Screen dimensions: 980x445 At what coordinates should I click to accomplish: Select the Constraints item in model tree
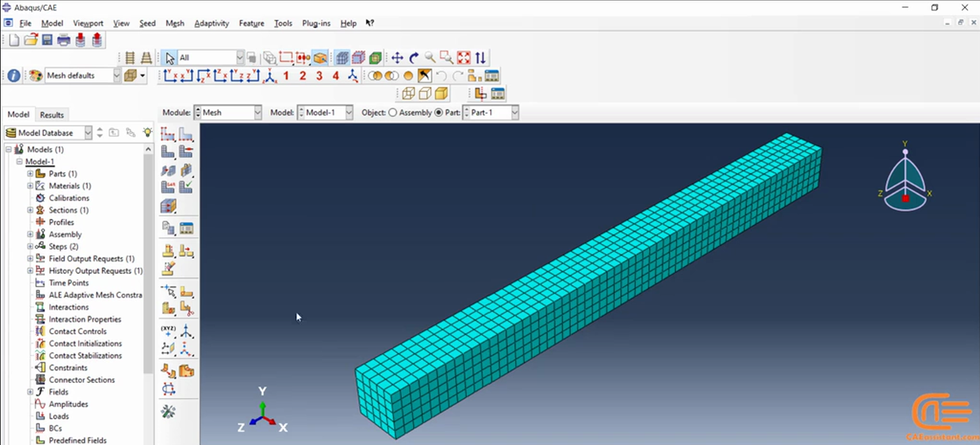(68, 367)
